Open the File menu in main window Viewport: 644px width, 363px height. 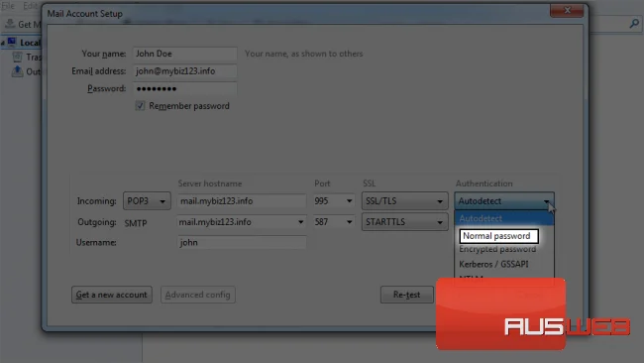(8, 6)
